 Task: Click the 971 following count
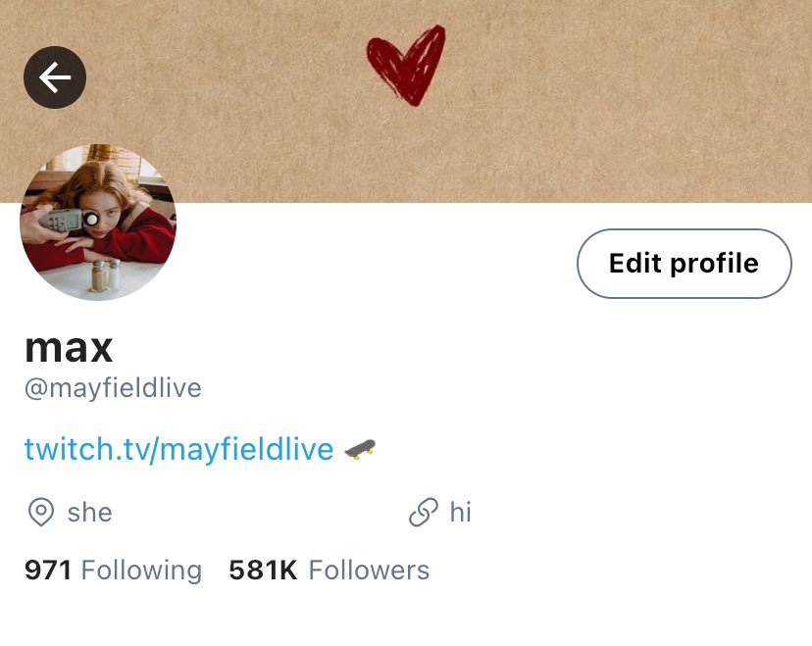tap(48, 571)
